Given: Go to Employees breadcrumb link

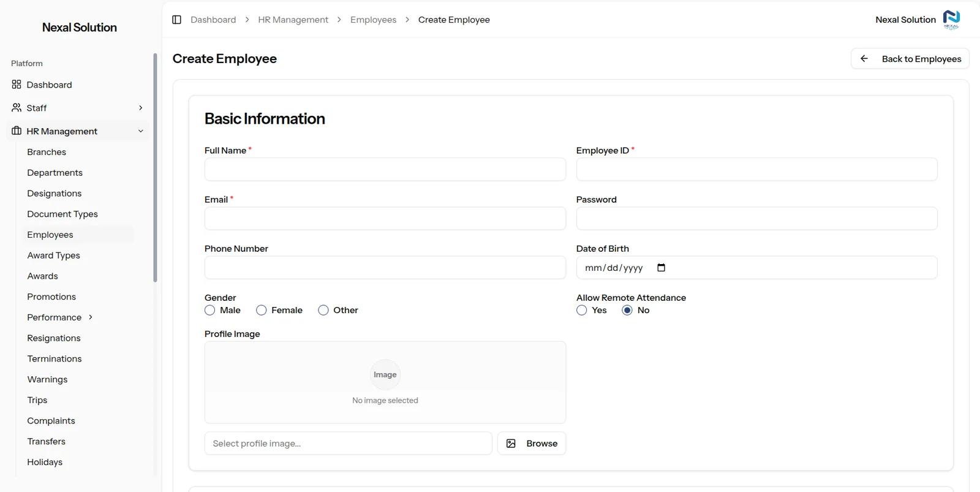Looking at the screenshot, I should pyautogui.click(x=373, y=20).
